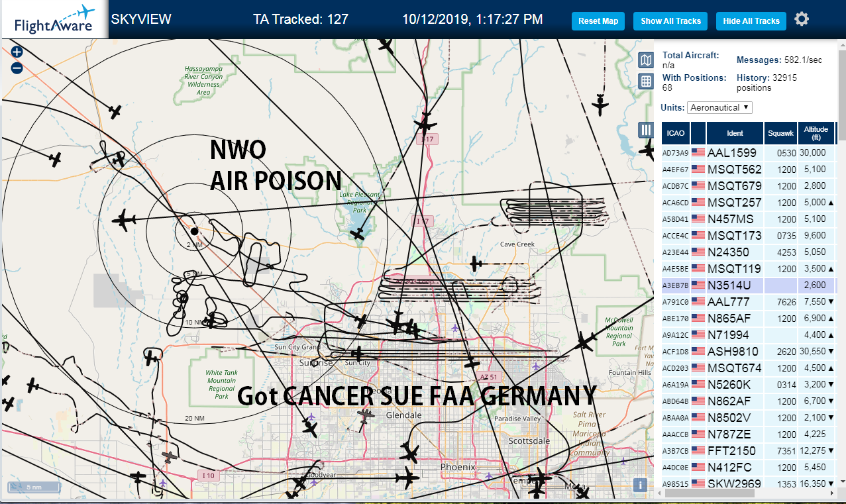Select flight AAL1599 row

[748, 153]
